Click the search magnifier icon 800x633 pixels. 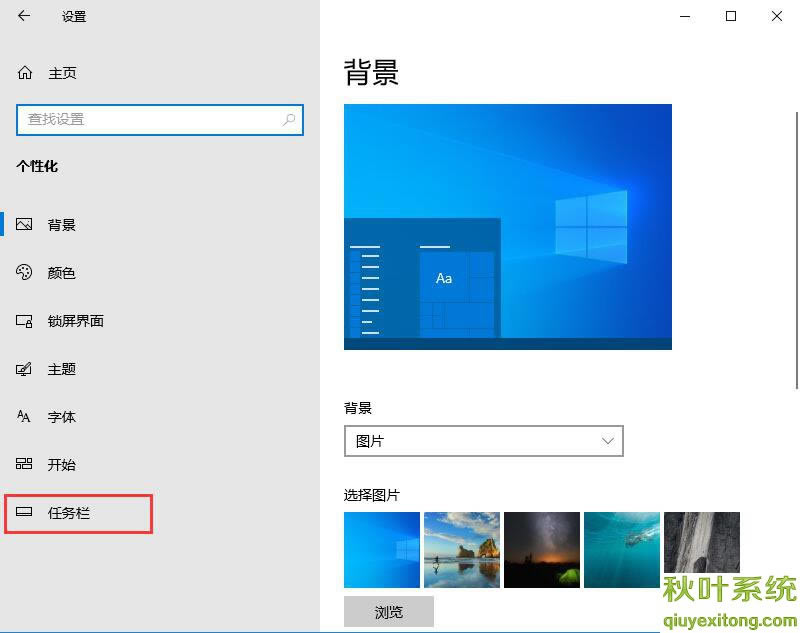(x=289, y=120)
